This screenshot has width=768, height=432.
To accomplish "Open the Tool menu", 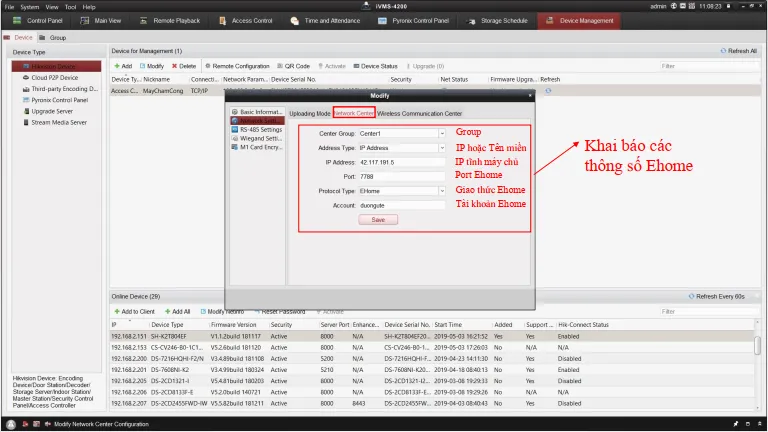I will (71, 6).
